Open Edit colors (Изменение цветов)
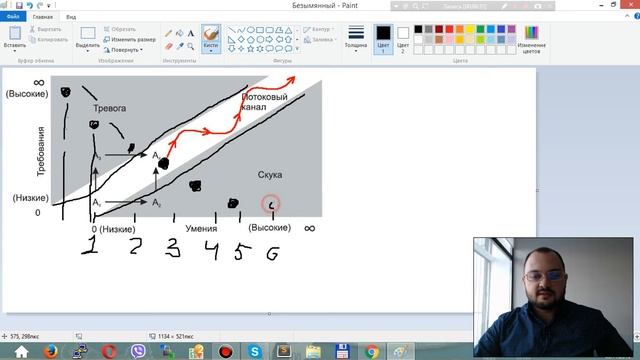The height and width of the screenshot is (360, 640). click(531, 39)
